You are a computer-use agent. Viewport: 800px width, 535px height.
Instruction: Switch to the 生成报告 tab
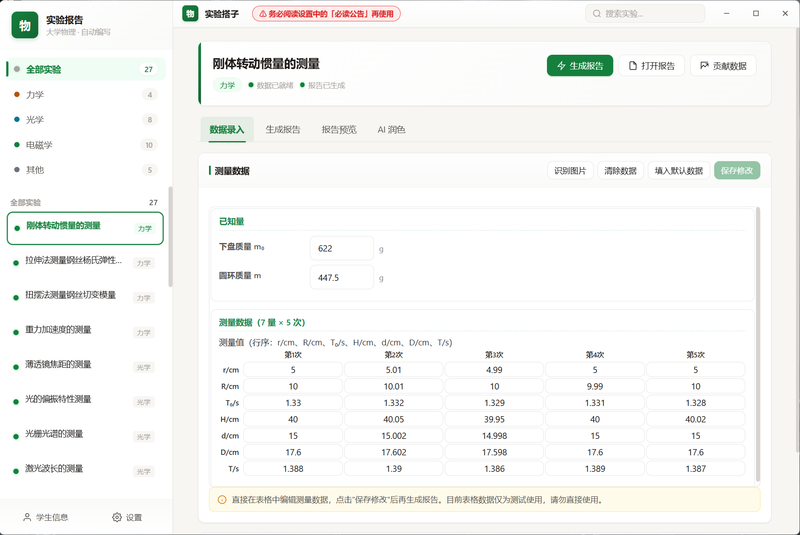coord(283,130)
